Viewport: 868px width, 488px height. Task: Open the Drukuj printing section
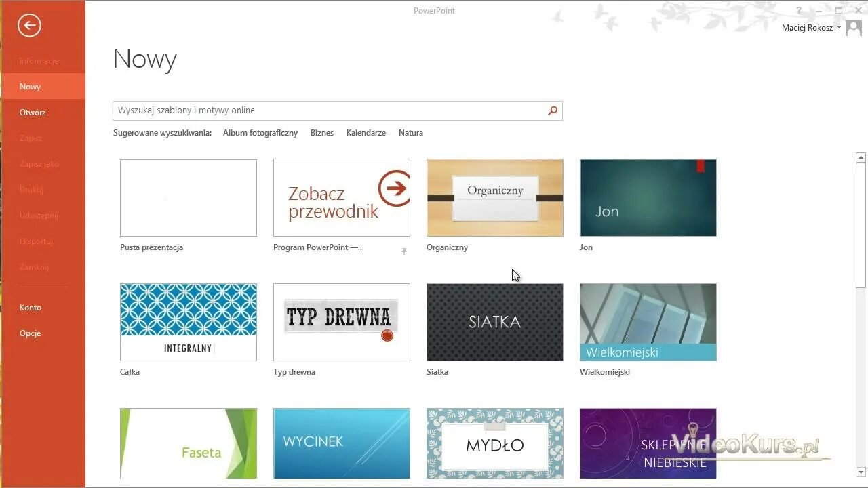coord(31,190)
